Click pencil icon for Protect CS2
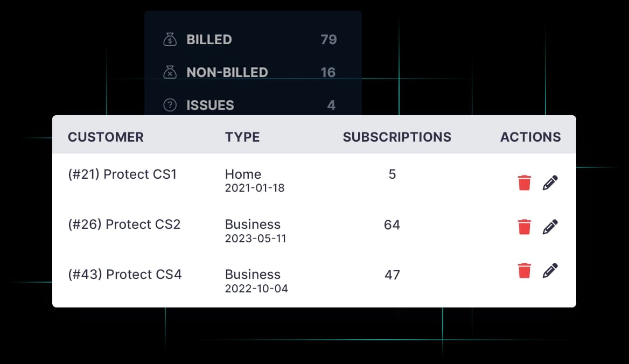This screenshot has width=629, height=364. point(550,227)
